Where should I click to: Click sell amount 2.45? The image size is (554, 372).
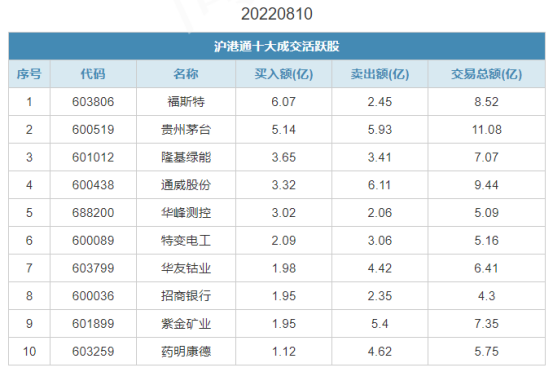pos(380,102)
